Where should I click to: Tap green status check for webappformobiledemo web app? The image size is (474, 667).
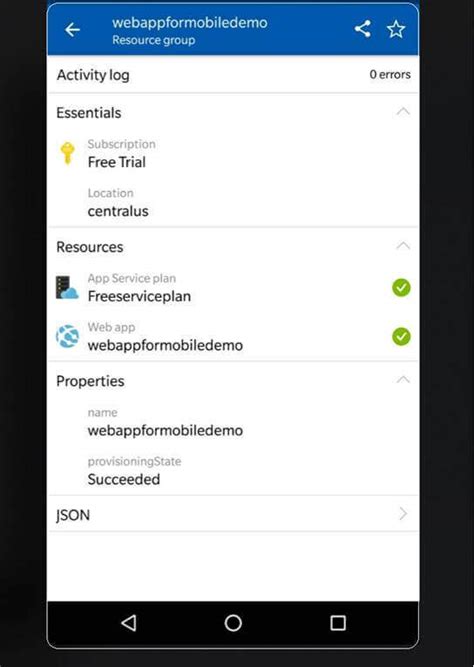[401, 337]
